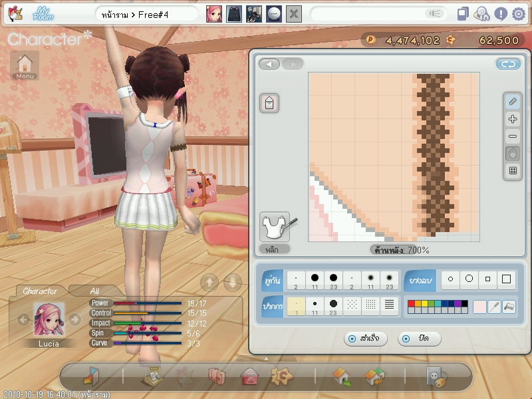The width and height of the screenshot is (532, 399).
Task: Open the star-shaped C icon
Action: (x=281, y=376)
